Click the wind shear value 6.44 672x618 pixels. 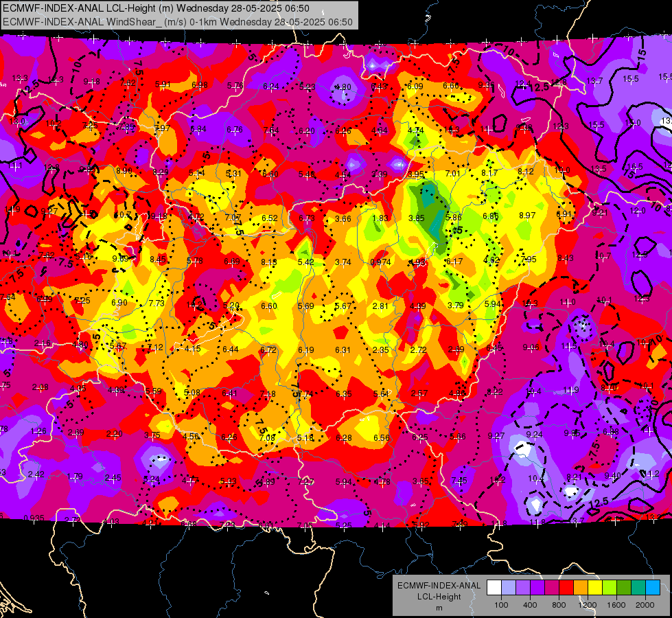[230, 350]
